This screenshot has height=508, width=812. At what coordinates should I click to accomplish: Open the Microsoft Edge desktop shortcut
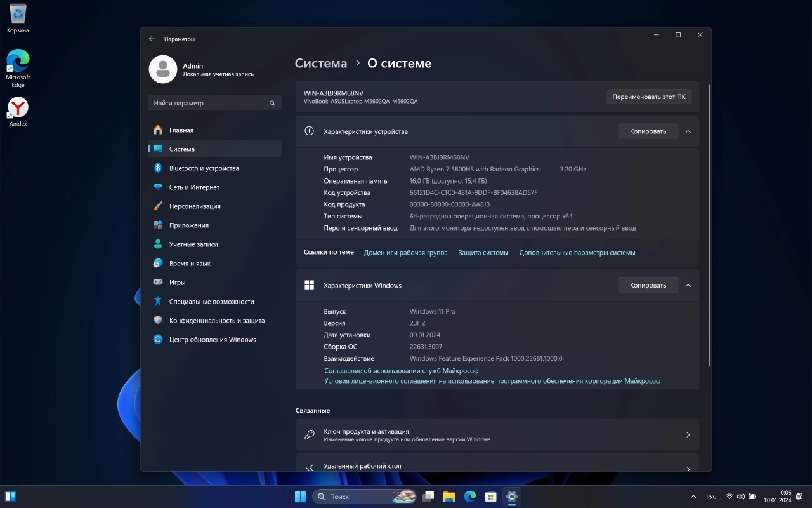pyautogui.click(x=18, y=69)
